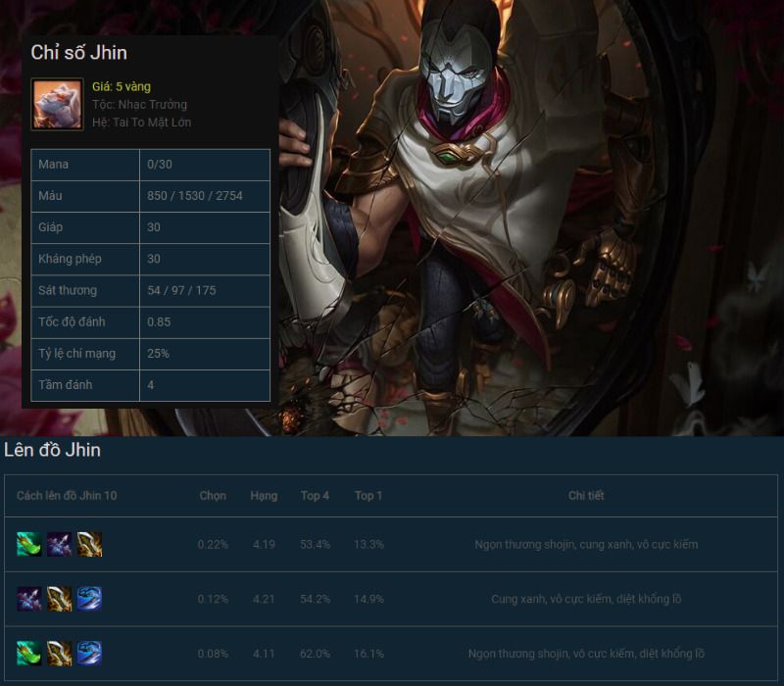Image resolution: width=784 pixels, height=686 pixels.
Task: Click third build detail text Ngọn thương shojin
Action: click(586, 654)
